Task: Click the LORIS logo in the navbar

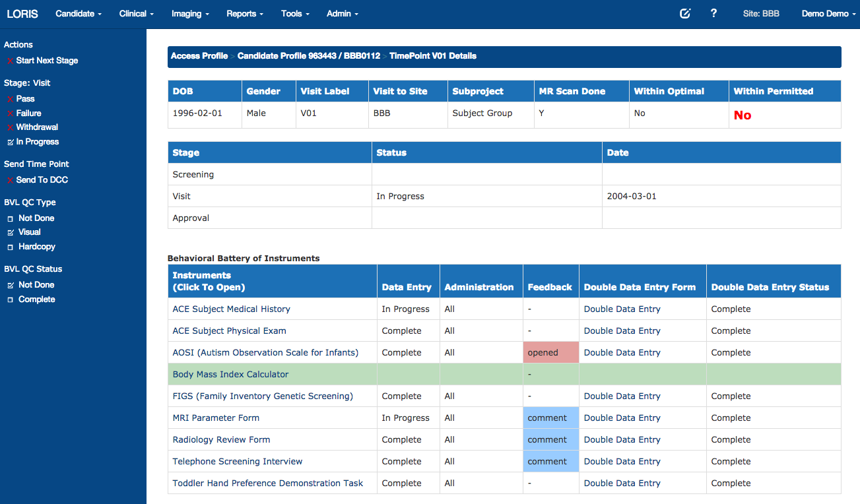Action: point(22,14)
